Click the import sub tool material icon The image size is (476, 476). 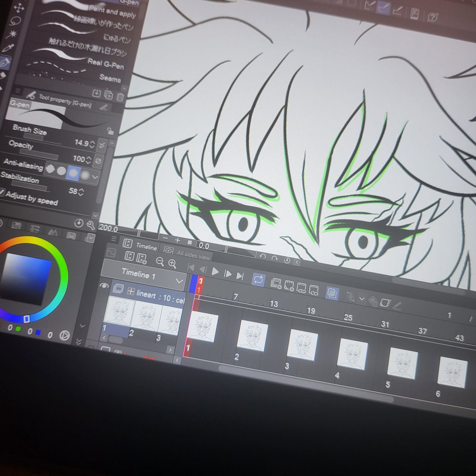pyautogui.click(x=96, y=94)
